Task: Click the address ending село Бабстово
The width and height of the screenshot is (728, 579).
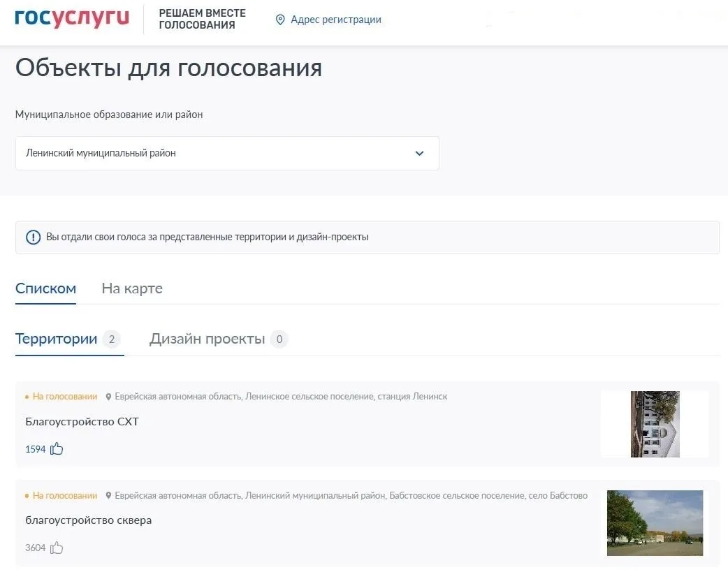Action: pos(351,495)
